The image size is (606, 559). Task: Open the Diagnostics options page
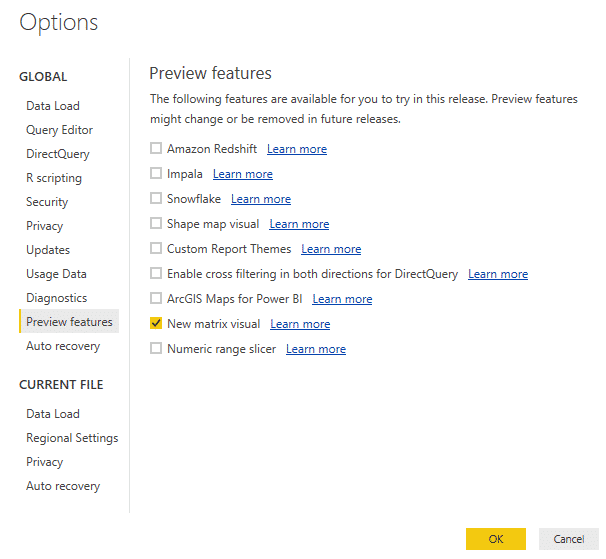pos(56,298)
